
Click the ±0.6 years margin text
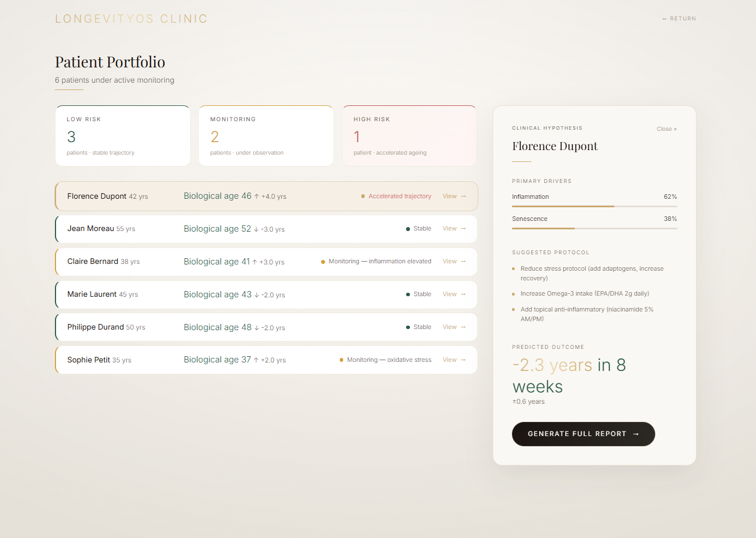coord(528,402)
